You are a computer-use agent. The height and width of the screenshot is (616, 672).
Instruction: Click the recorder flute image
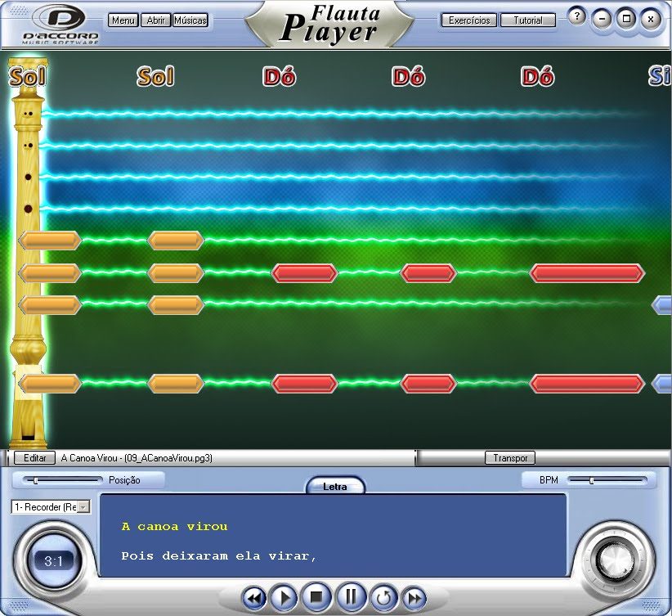(x=29, y=253)
